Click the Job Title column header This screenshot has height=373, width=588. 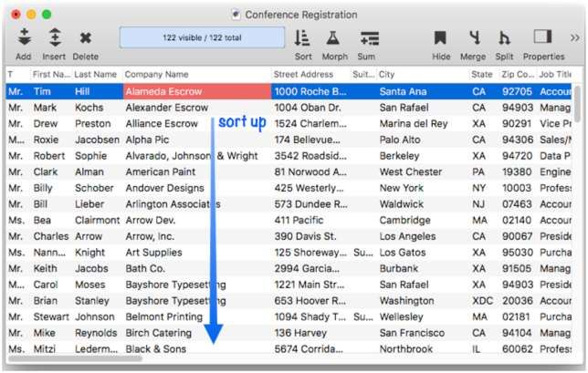pyautogui.click(x=555, y=74)
